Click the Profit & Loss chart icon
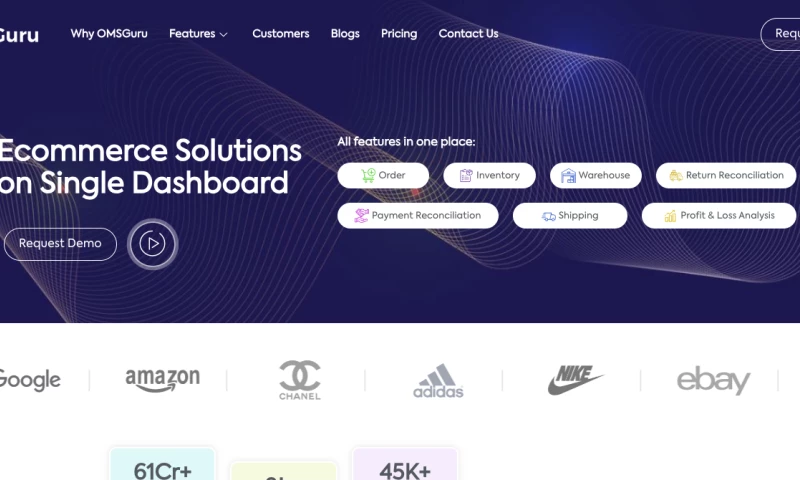This screenshot has width=800, height=480. coord(670,216)
